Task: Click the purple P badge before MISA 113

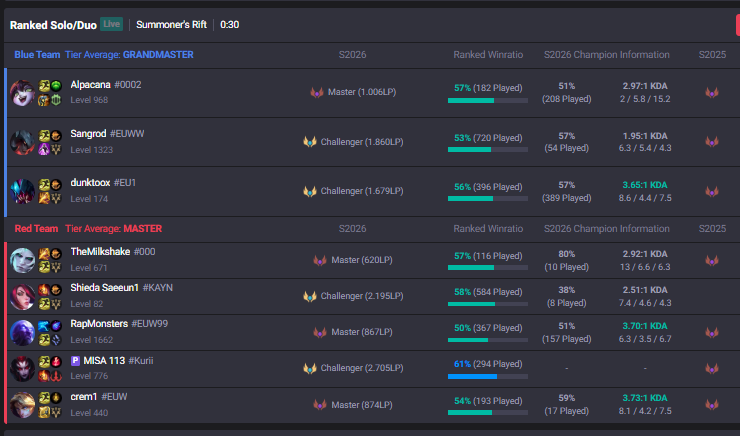Action: (75, 361)
